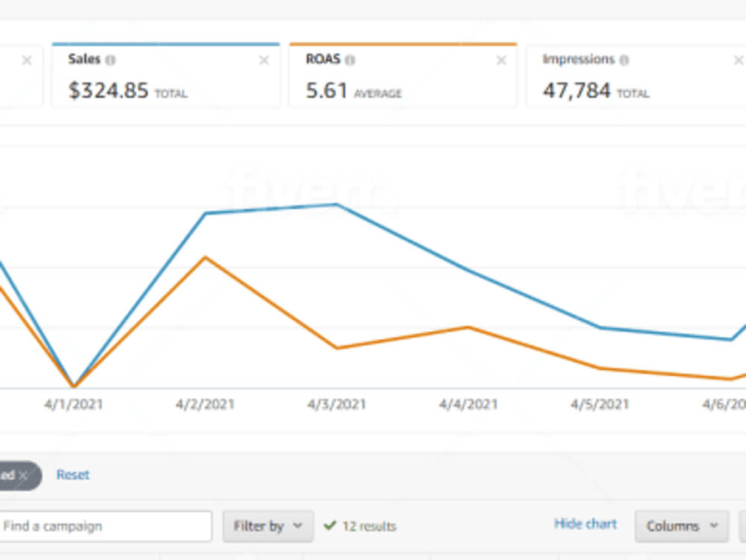Screen dimensions: 746x560
Task: Click the green checkmark beside results
Action: pos(330,526)
